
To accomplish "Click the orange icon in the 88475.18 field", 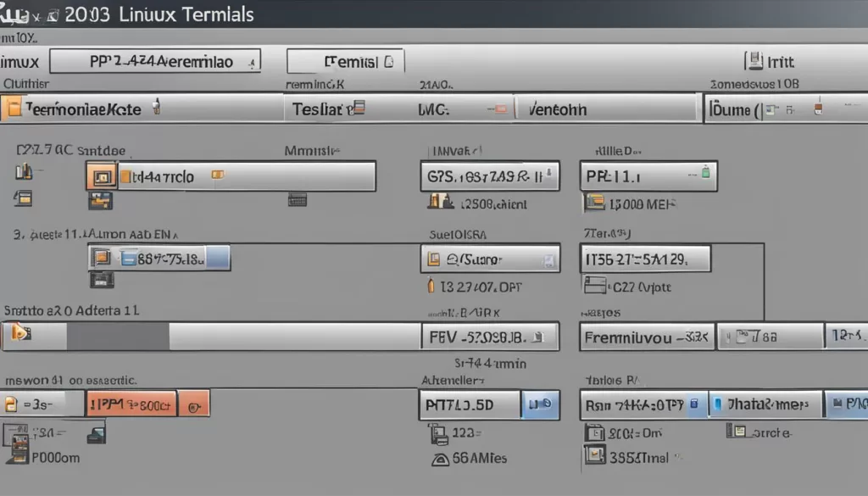I will coord(101,258).
